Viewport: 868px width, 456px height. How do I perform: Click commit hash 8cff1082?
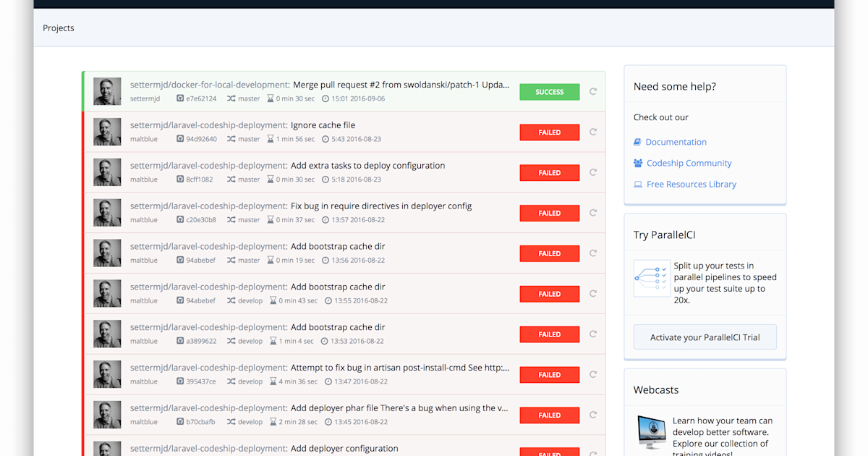(200, 180)
